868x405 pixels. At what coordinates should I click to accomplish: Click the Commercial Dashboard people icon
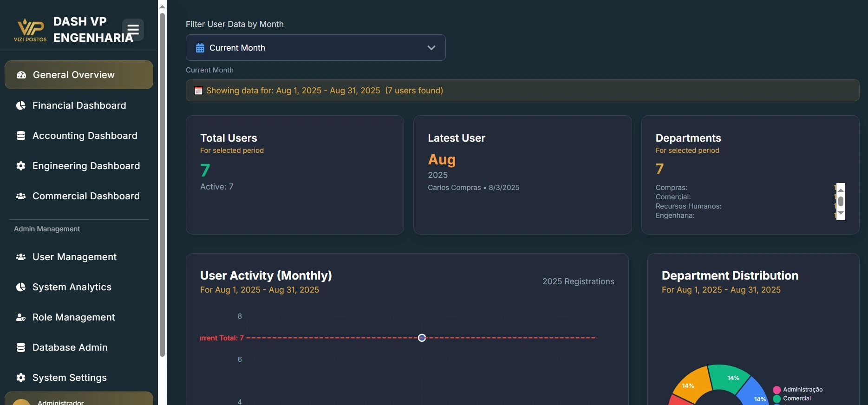point(21,196)
